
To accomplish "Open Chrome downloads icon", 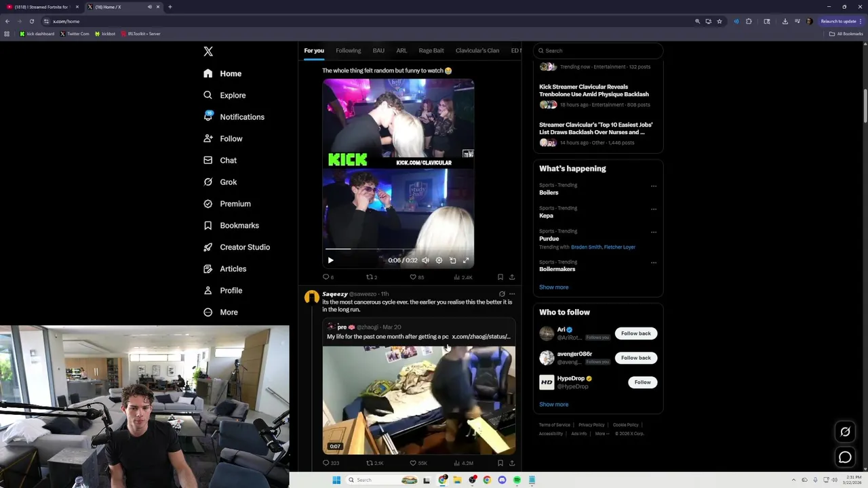I will point(785,21).
